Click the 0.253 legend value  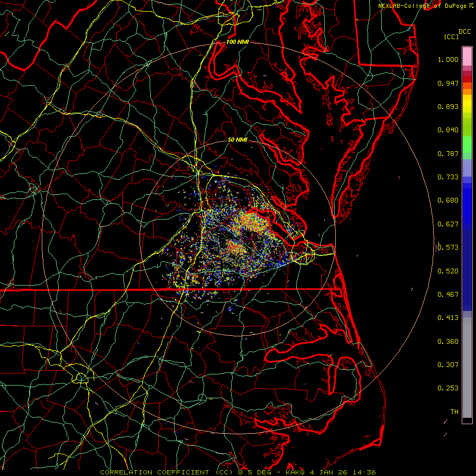point(448,388)
